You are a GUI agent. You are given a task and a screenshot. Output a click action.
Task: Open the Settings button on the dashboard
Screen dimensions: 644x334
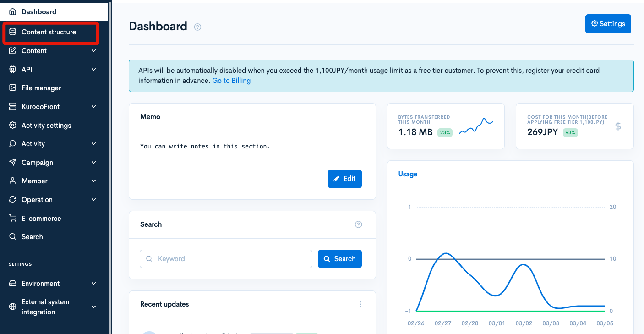pos(608,23)
